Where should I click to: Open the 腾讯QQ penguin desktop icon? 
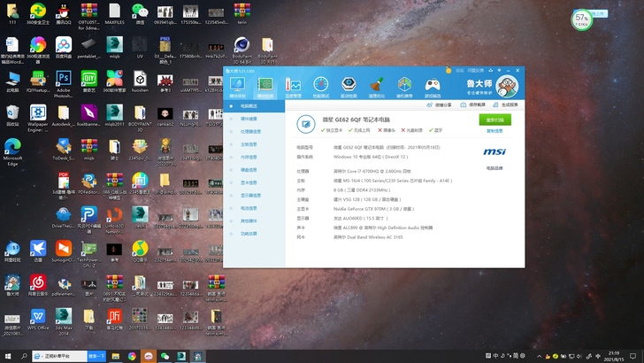(x=64, y=13)
